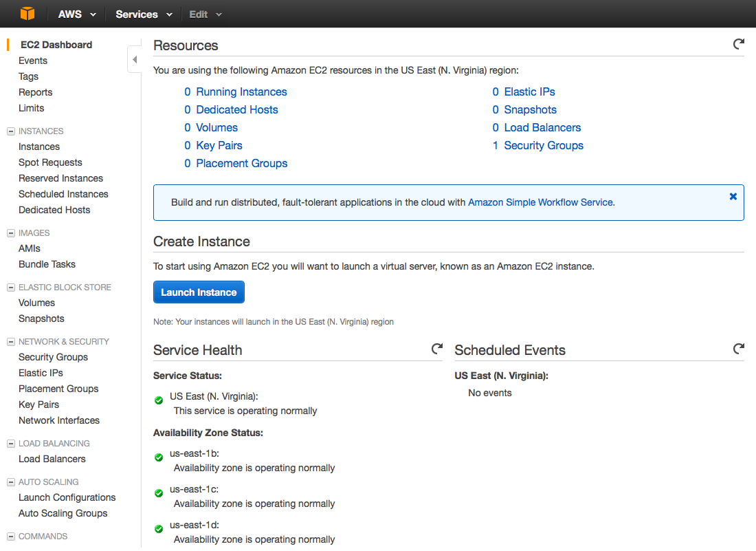Collapse the left navigation panel arrow
The width and height of the screenshot is (756, 551).
(135, 59)
